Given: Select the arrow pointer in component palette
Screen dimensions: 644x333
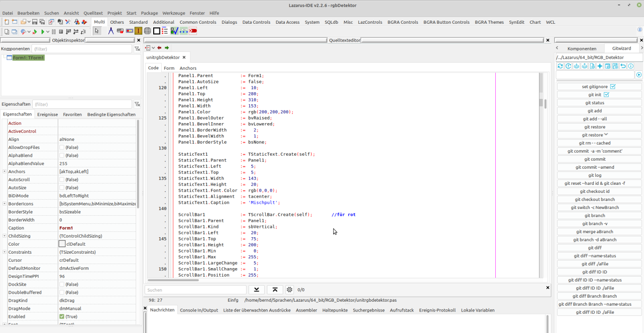Looking at the screenshot, I should (97, 31).
